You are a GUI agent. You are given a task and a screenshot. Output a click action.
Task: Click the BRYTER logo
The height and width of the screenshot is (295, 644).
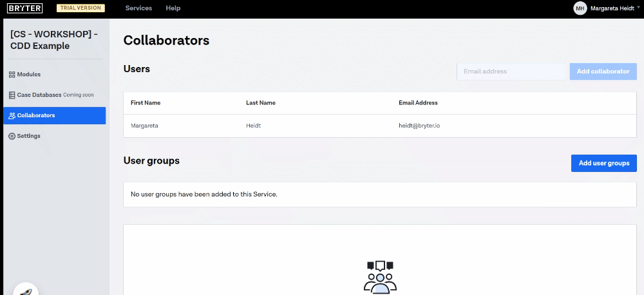pos(24,8)
